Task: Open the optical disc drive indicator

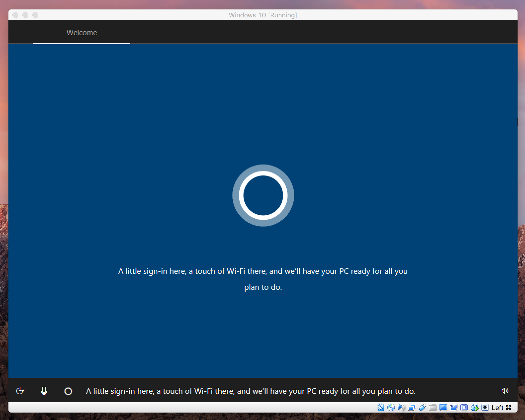Action: (391, 408)
